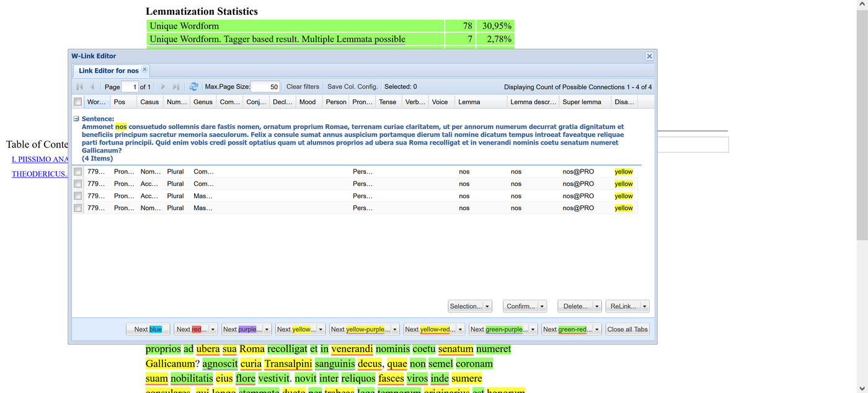Expand the Next green-purple dropdown arrow
868x393 pixels.
tap(533, 330)
